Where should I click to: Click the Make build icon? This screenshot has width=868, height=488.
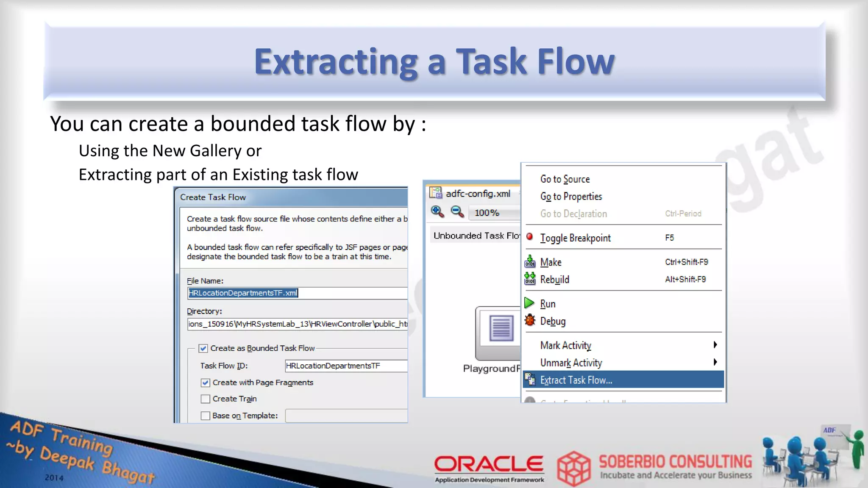tap(530, 262)
